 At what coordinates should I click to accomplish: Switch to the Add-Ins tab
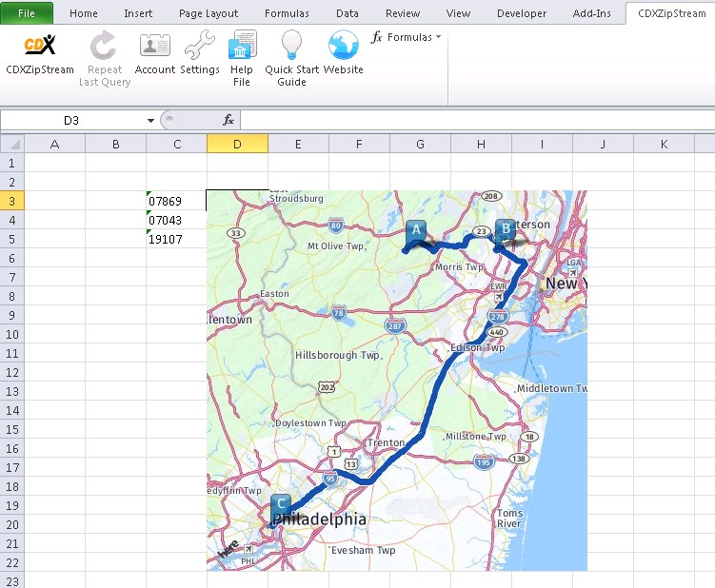[x=593, y=13]
